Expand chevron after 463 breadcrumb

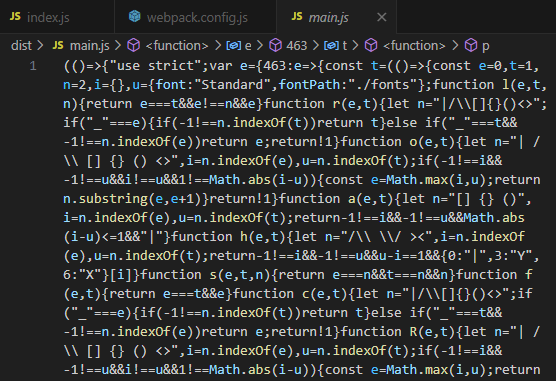click(x=315, y=45)
